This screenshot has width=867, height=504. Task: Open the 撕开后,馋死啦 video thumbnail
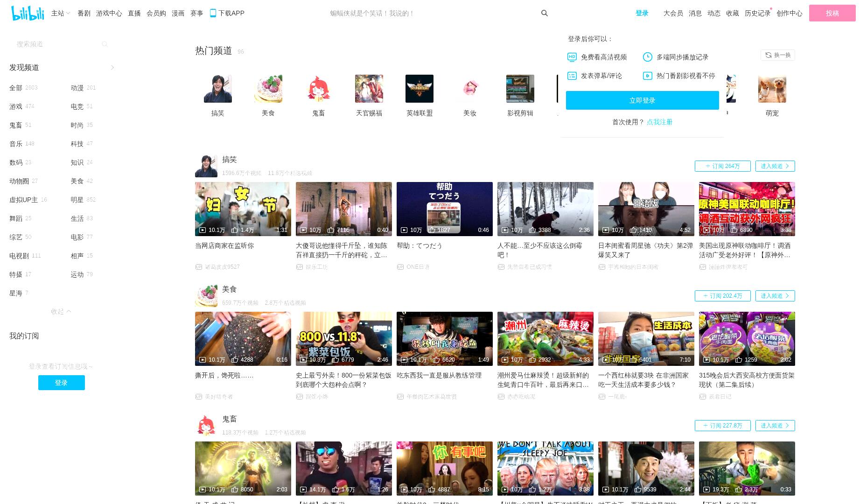point(243,339)
